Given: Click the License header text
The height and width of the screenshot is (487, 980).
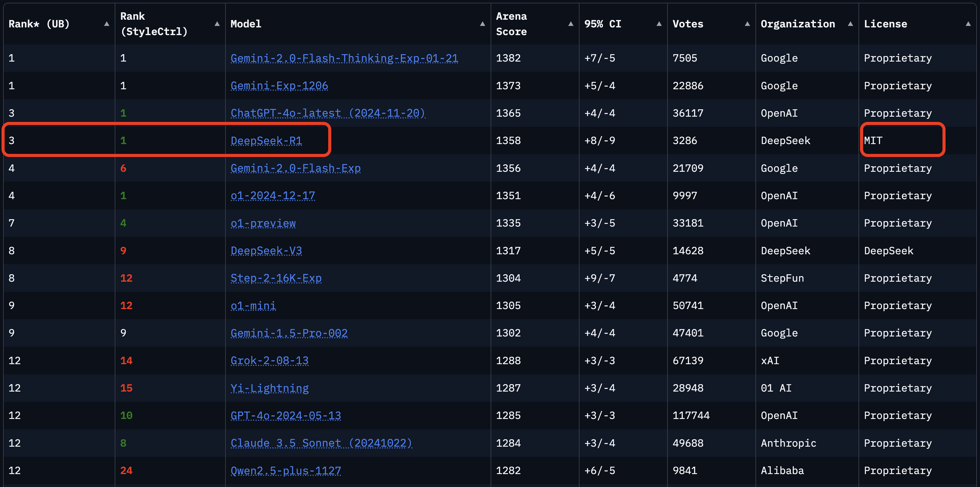Looking at the screenshot, I should 886,24.
